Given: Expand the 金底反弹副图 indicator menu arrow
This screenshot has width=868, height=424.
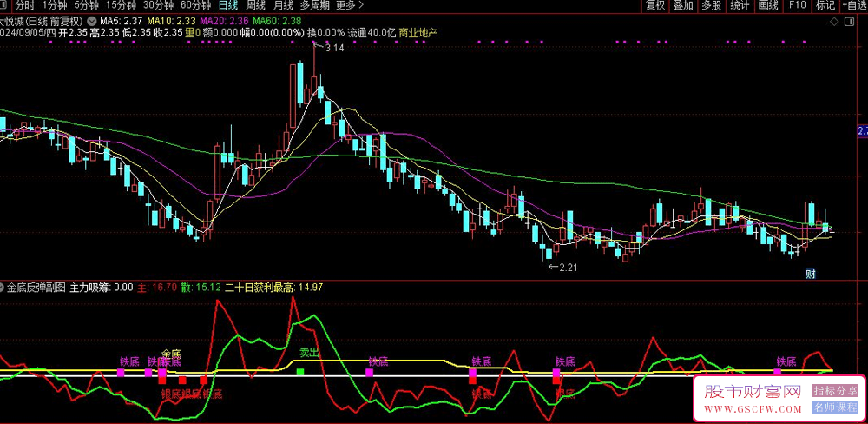Looking at the screenshot, I should [x=3, y=286].
